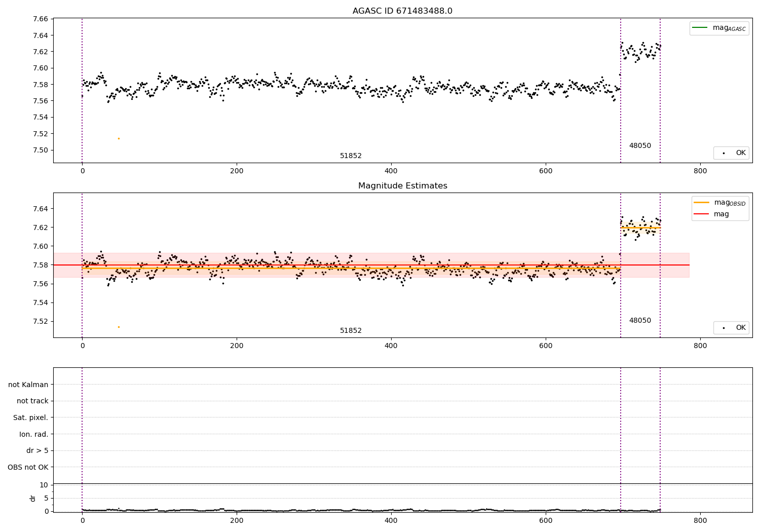Click the orange outlier point in the top plot
The image size is (760, 532).
[x=119, y=138]
